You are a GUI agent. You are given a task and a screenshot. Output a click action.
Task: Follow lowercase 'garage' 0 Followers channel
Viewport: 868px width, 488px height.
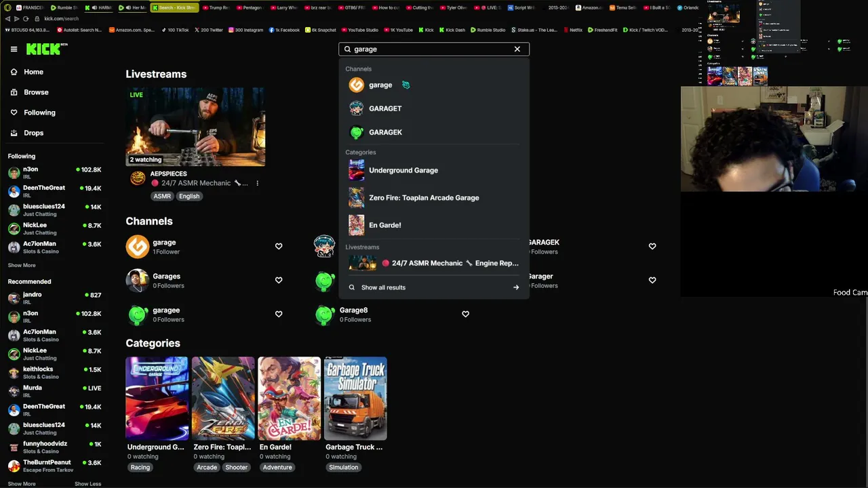pyautogui.click(x=279, y=314)
